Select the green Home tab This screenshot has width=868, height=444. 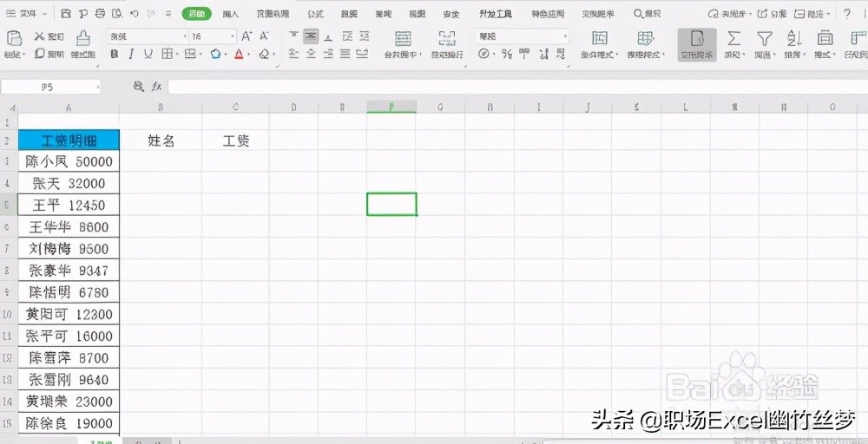[196, 14]
